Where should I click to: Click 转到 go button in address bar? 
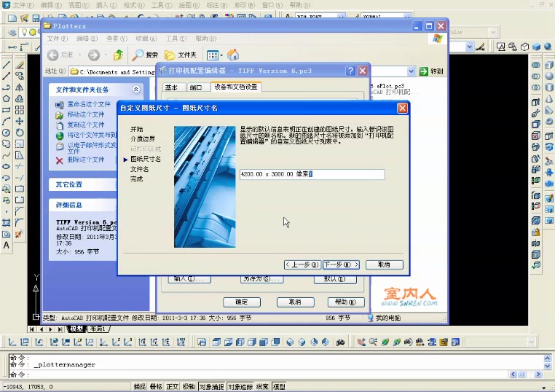click(430, 71)
